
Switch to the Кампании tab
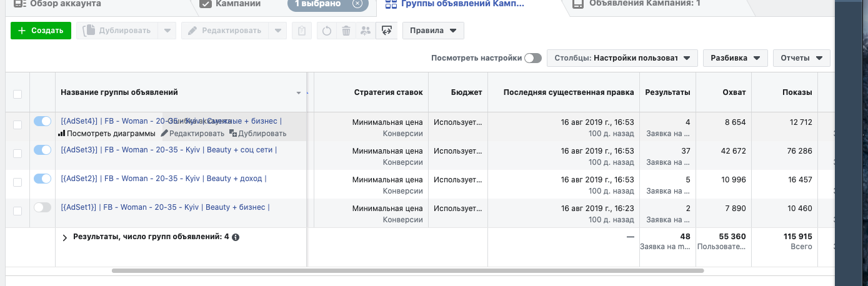238,4
